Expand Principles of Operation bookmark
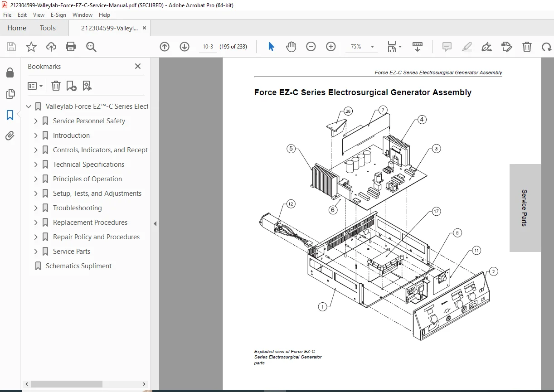Image resolution: width=554 pixels, height=392 pixels. coord(36,179)
